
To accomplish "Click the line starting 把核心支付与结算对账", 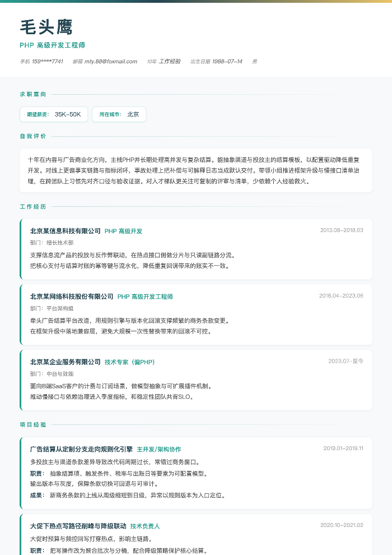I will (130, 266).
